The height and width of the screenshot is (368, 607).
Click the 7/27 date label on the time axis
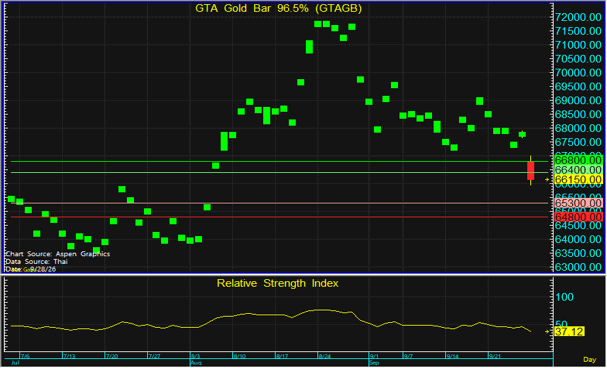pos(154,356)
